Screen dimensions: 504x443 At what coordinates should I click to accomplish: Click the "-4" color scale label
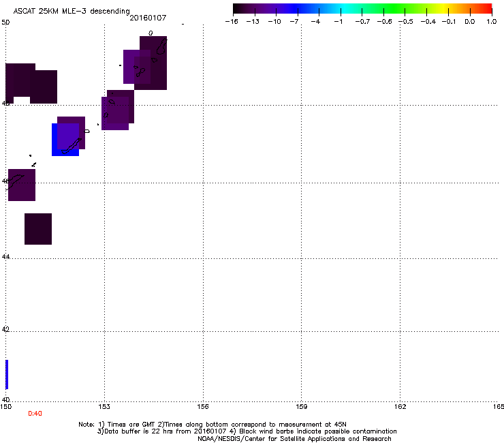315,22
